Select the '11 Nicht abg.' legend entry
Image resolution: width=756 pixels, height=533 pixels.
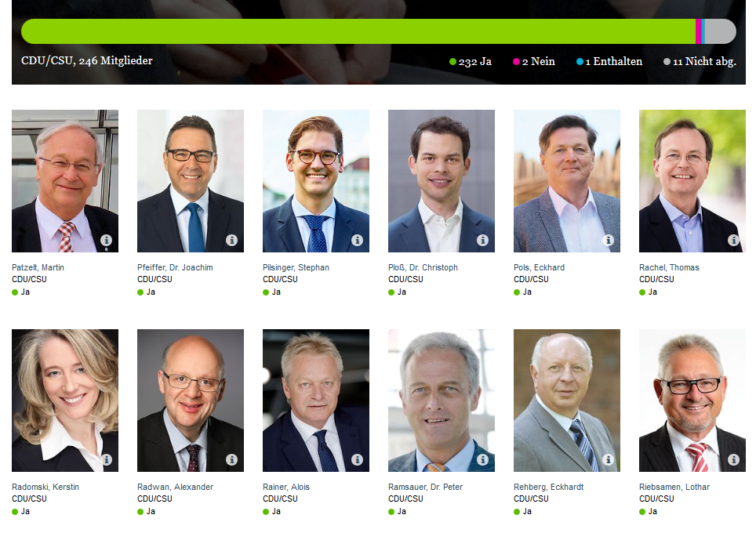point(700,62)
